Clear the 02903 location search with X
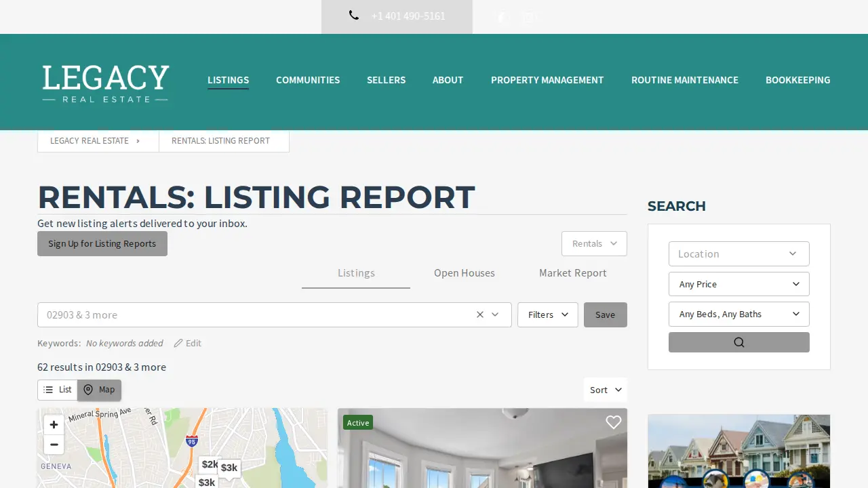 click(x=480, y=314)
